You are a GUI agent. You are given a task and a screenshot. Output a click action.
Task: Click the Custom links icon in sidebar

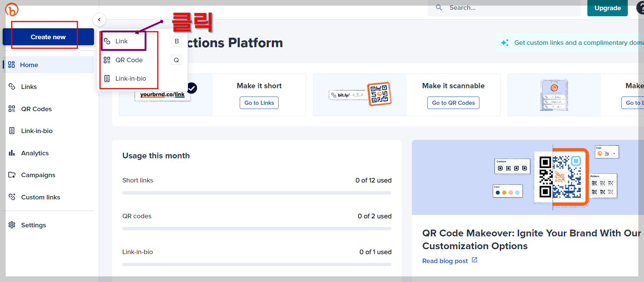(12, 197)
